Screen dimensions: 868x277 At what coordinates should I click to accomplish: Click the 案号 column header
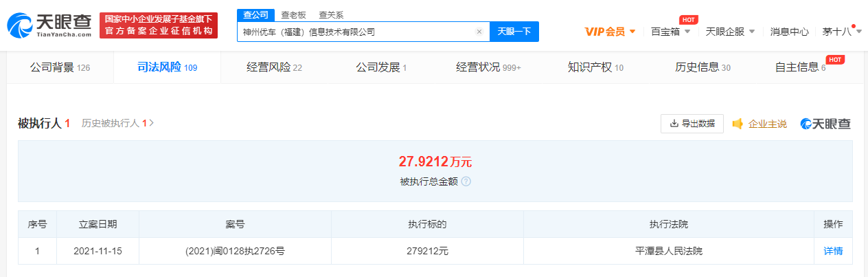tap(235, 224)
